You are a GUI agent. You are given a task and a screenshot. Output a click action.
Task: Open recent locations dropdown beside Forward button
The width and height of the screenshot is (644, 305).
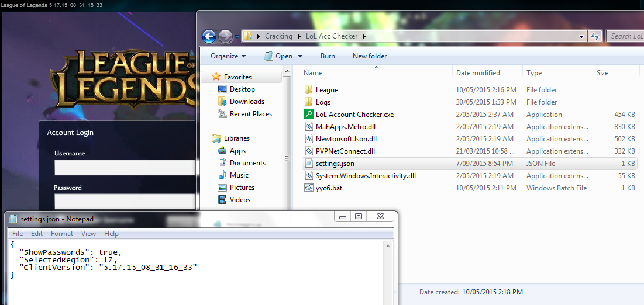(x=237, y=37)
